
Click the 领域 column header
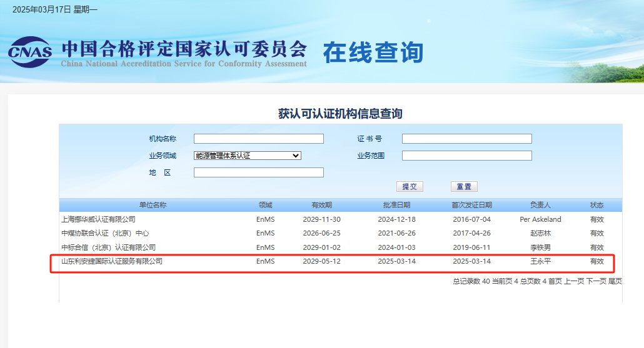[265, 205]
